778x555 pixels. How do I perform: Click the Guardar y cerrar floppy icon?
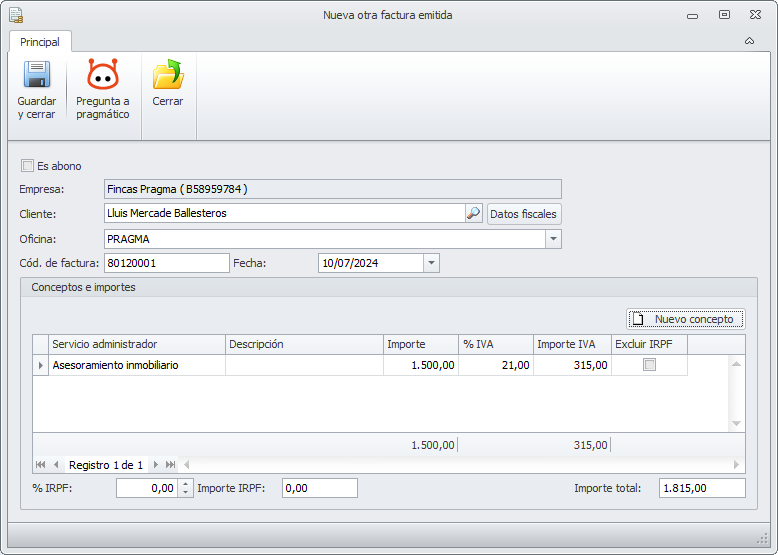37,76
